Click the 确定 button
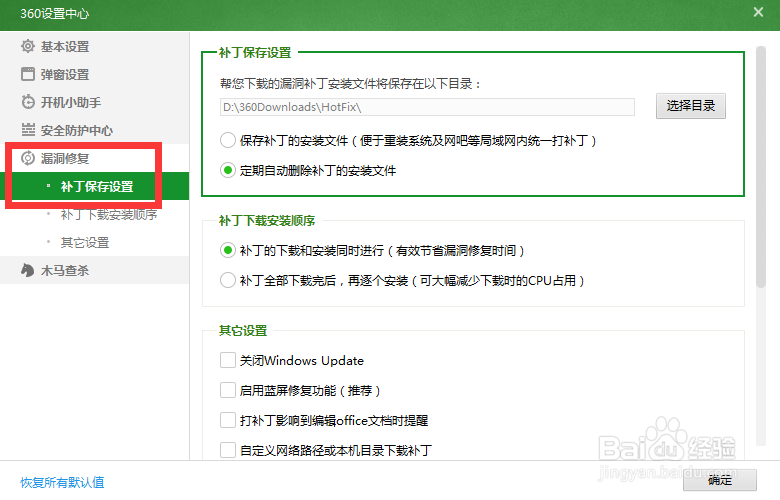Screen dimensions: 780x500 [719, 480]
